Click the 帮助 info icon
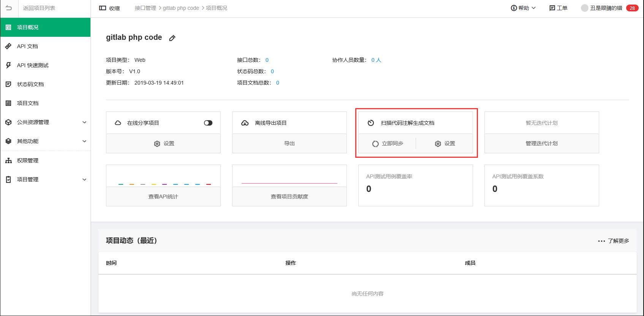Viewport: 644px width, 316px height. click(514, 8)
